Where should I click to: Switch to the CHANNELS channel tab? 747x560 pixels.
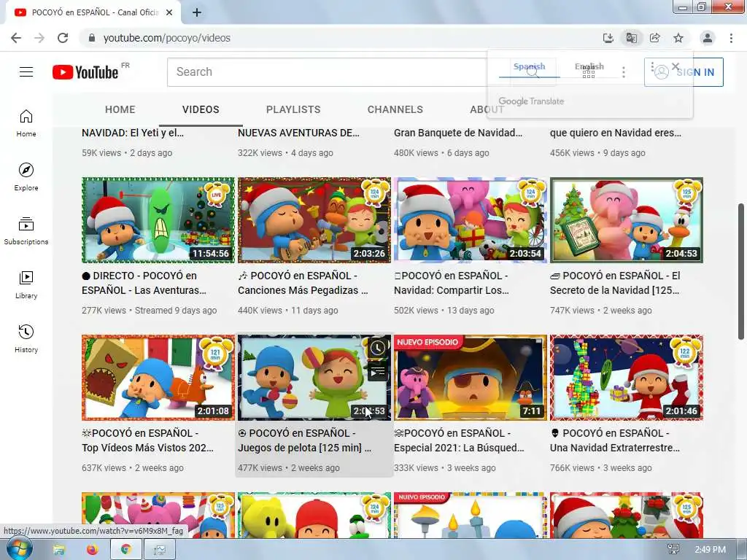pos(395,109)
